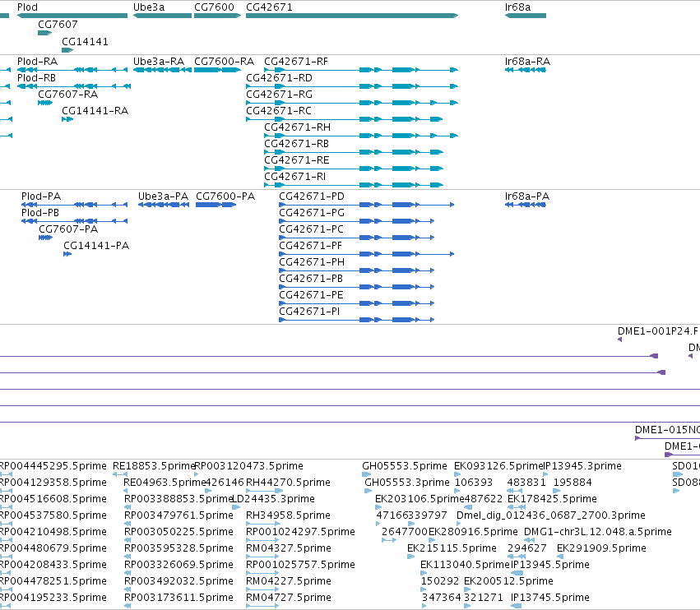
Task: Open EST label EK291909.5prime
Action: [601, 548]
